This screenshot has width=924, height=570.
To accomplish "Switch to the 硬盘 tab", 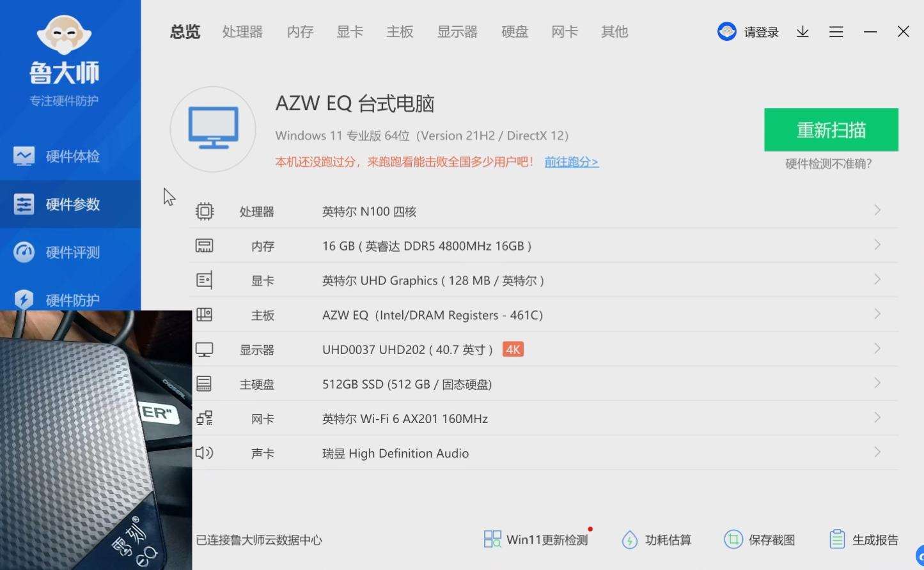I will 515,32.
